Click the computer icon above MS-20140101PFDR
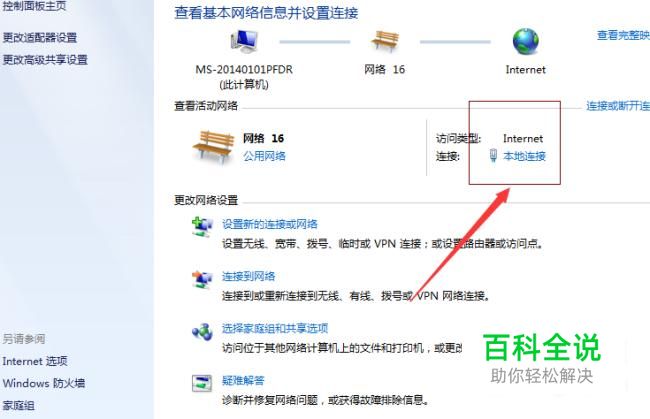The image size is (650, 419). point(244,42)
